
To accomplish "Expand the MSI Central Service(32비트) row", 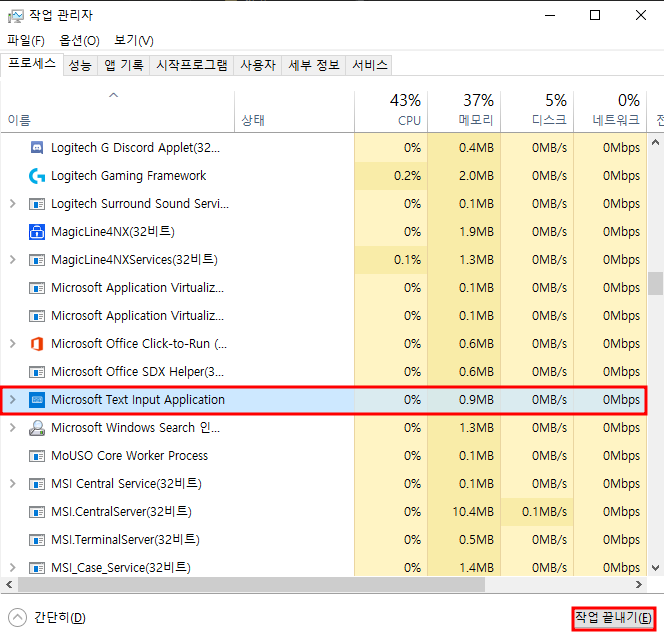I will point(13,484).
